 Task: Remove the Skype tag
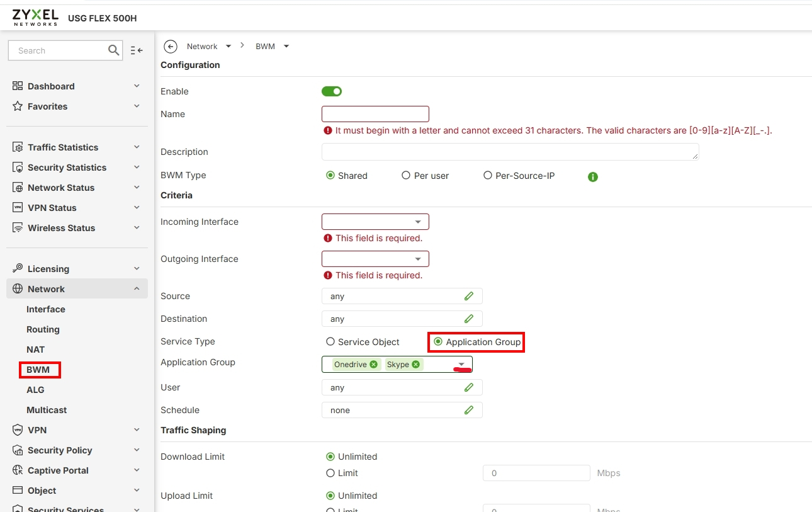[x=415, y=365]
